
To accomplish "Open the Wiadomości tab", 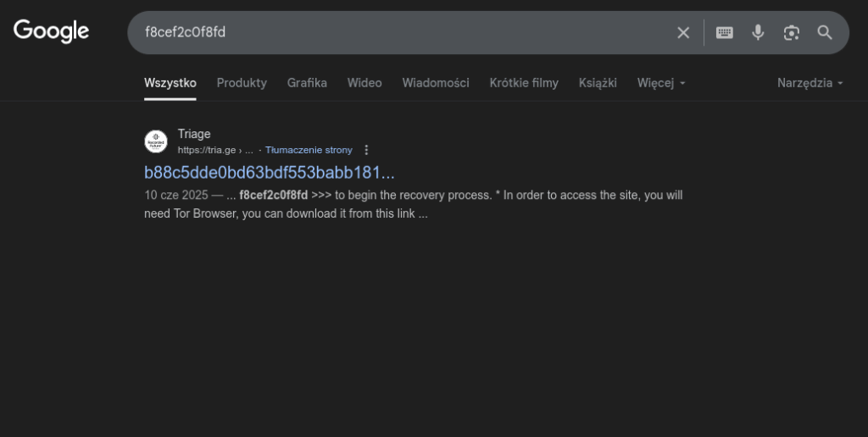I will [x=436, y=83].
